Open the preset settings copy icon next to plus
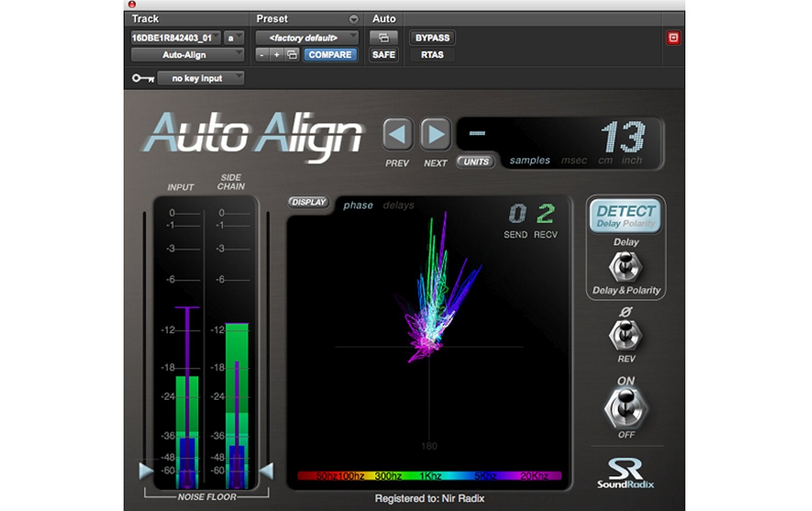Viewport: 812px width, 511px height. click(292, 55)
